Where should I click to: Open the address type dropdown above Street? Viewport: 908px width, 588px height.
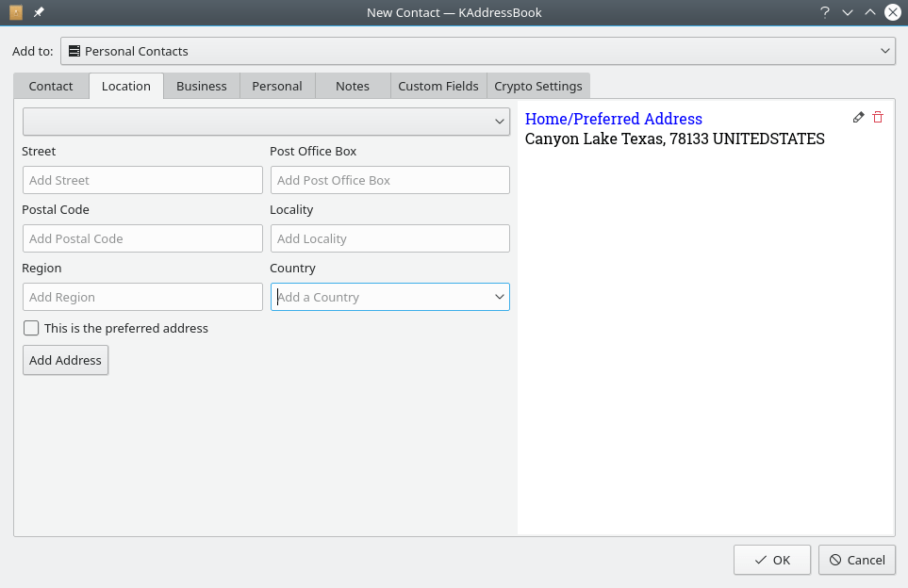pos(267,122)
